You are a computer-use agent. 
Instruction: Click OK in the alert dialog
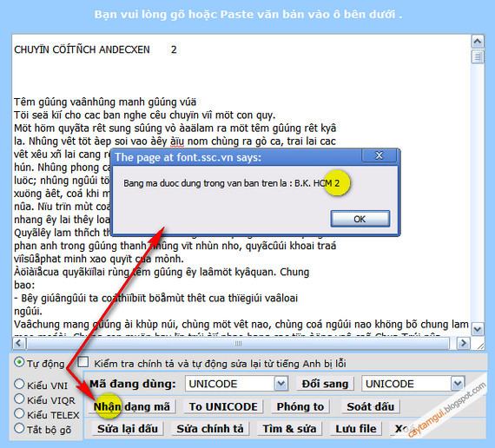360,219
